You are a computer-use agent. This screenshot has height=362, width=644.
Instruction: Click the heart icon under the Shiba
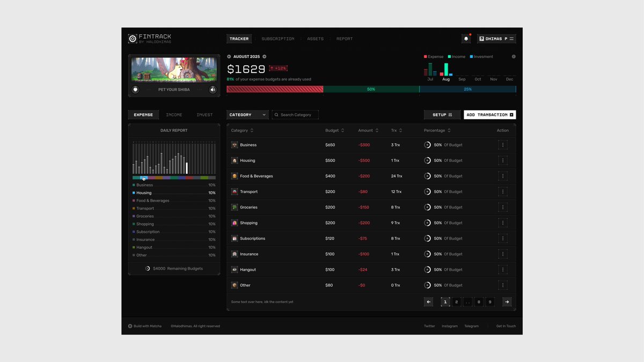135,90
